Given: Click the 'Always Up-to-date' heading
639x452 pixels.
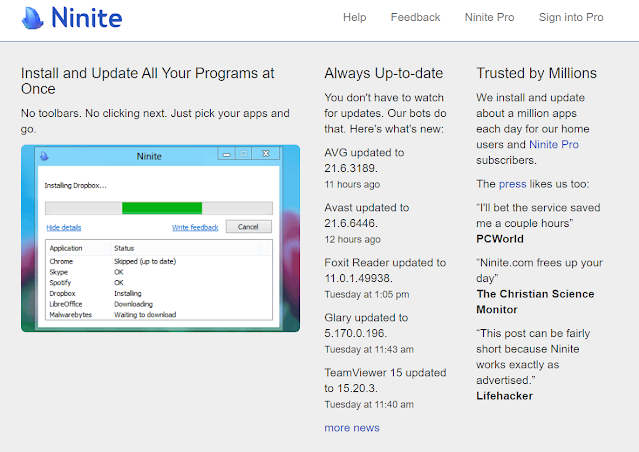Looking at the screenshot, I should coord(383,73).
